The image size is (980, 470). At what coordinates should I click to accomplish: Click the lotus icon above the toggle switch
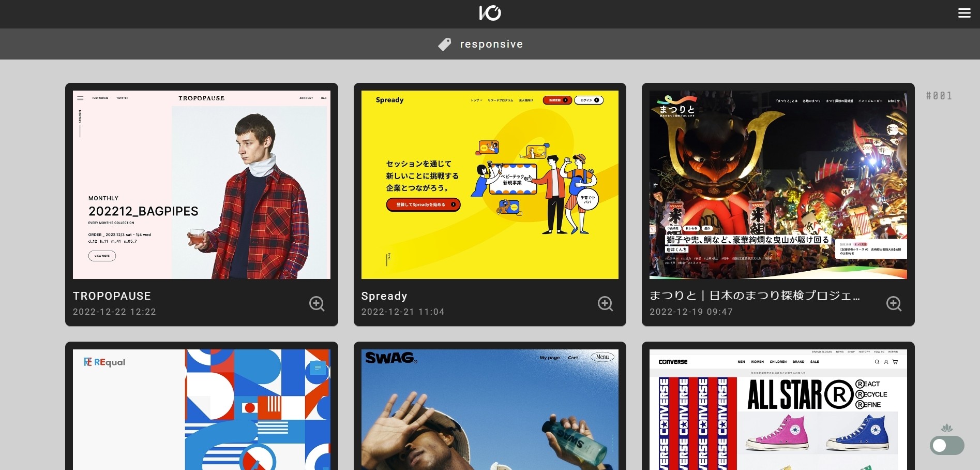(947, 428)
